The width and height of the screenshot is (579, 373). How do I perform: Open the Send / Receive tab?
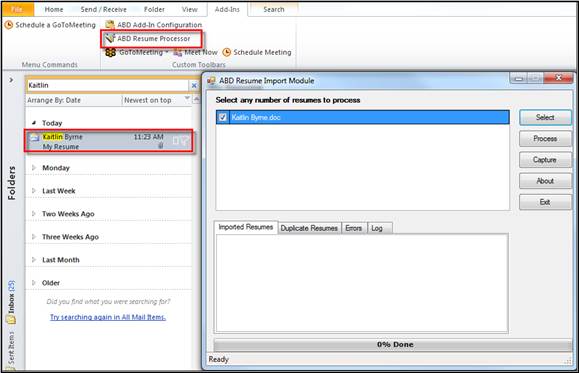click(103, 10)
